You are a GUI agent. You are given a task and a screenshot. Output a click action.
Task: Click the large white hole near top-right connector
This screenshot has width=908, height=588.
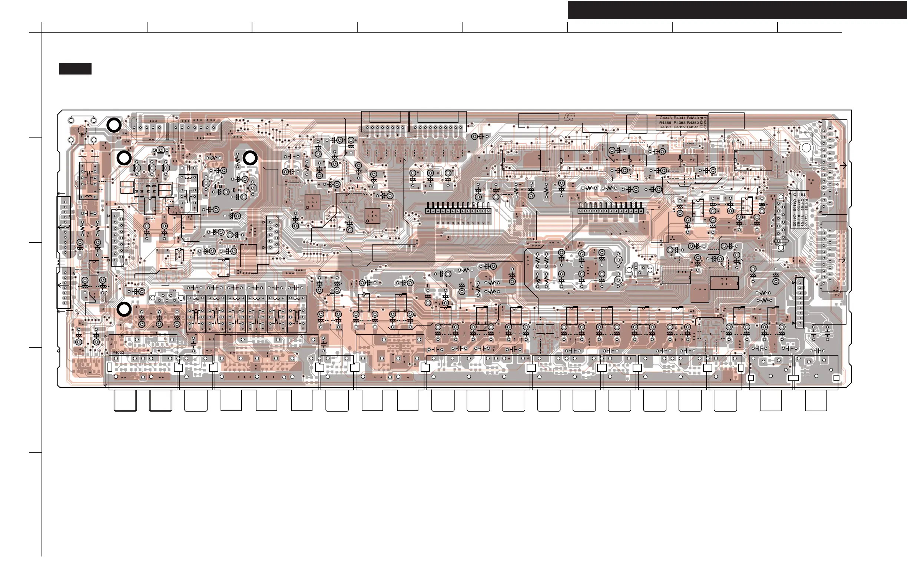click(x=806, y=148)
